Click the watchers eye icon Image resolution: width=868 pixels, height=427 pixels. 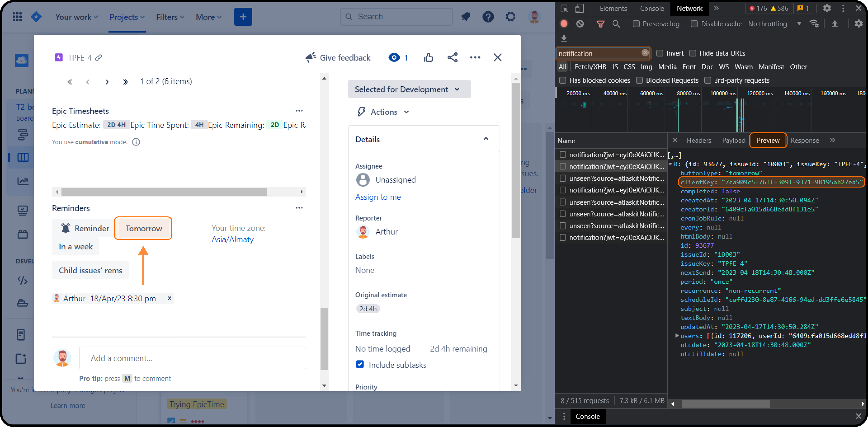(394, 58)
